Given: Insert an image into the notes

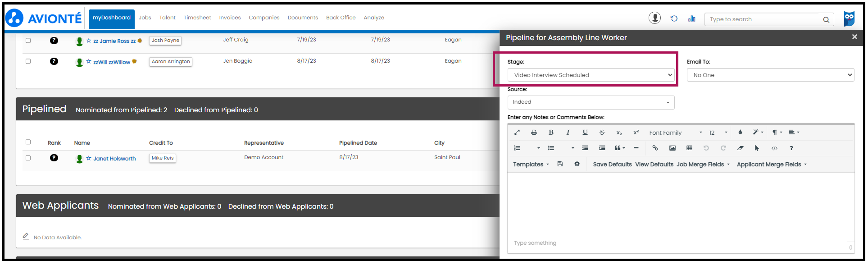Looking at the screenshot, I should point(672,148).
